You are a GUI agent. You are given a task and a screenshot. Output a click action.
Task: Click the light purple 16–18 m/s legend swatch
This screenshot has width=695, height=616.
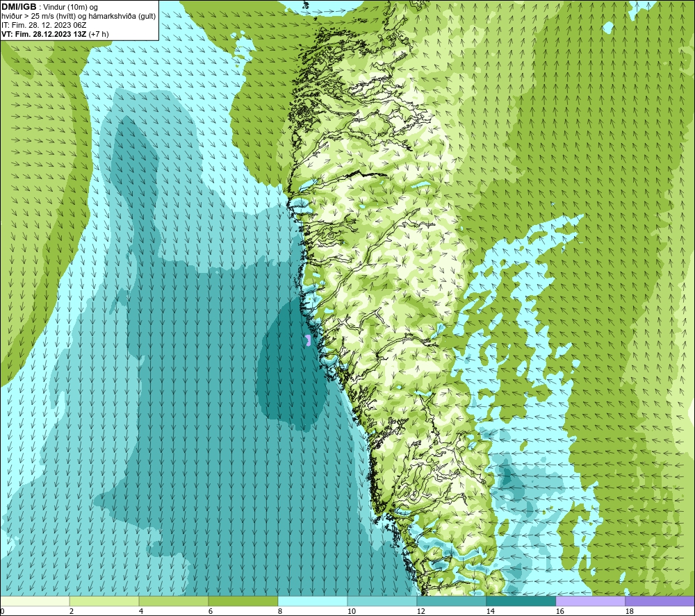(x=590, y=601)
